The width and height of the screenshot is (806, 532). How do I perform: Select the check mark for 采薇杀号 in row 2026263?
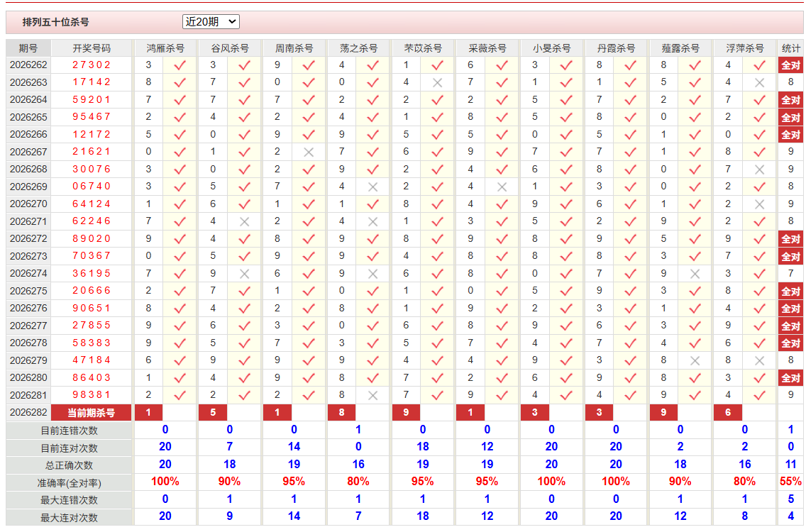[502, 82]
